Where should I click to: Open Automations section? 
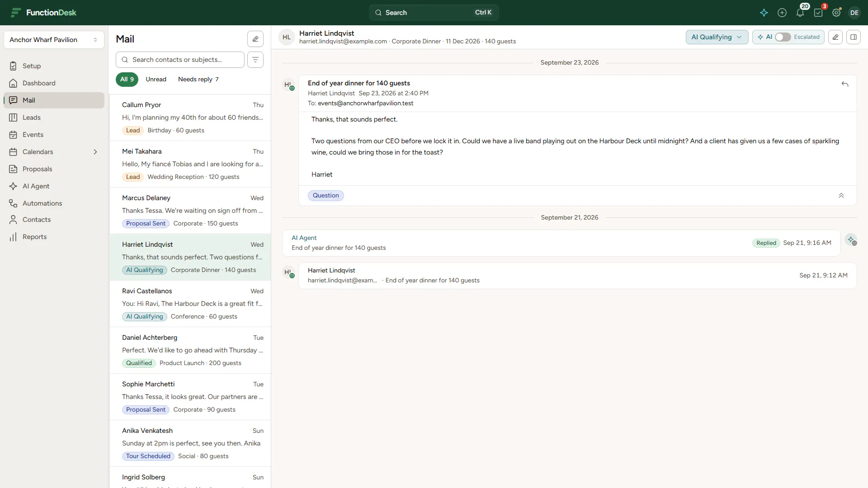[x=54, y=203]
